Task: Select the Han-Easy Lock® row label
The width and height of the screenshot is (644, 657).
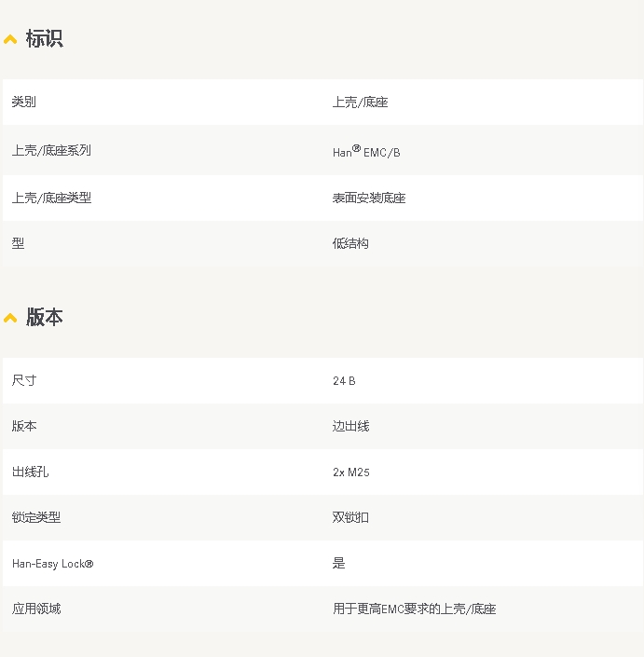Action: pyautogui.click(x=52, y=564)
